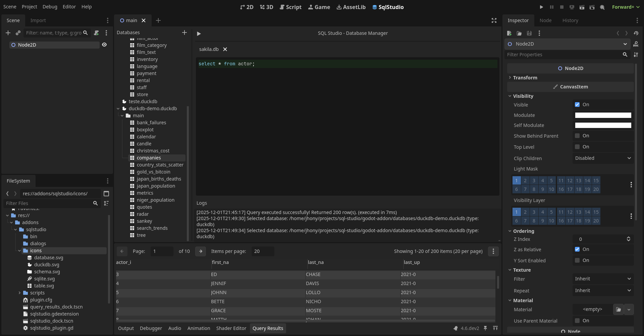
Task: Enable Y Sort Enabled checkbox
Action: click(x=577, y=260)
